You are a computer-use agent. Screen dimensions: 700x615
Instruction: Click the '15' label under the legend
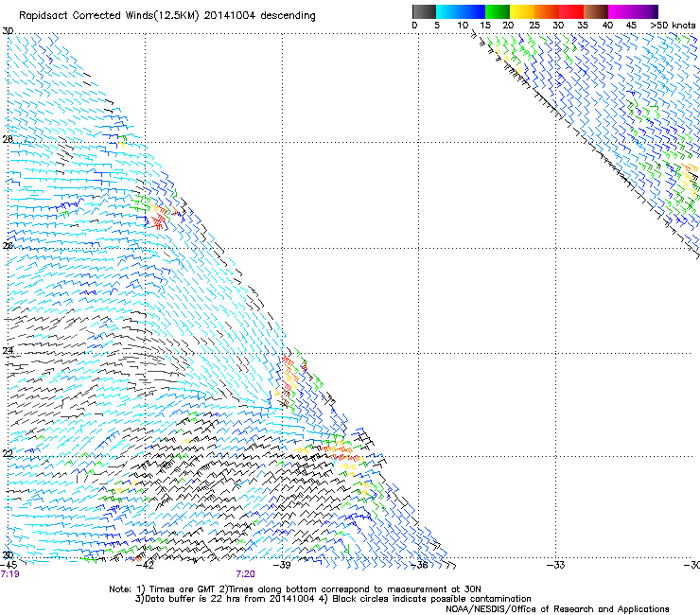point(485,26)
